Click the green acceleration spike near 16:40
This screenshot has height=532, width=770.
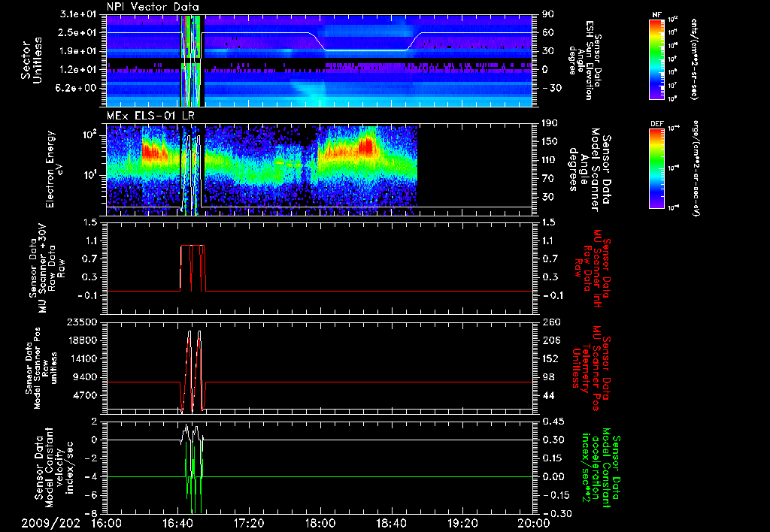click(x=193, y=479)
